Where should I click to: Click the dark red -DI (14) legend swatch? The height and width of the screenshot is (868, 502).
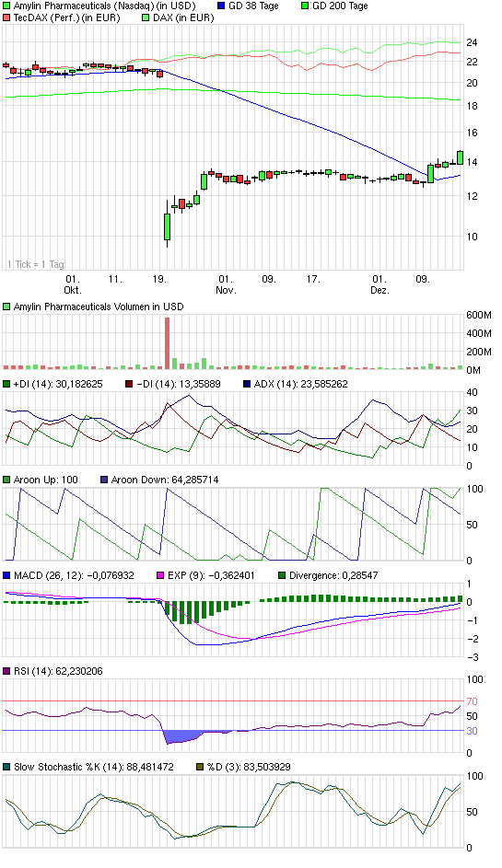point(129,384)
